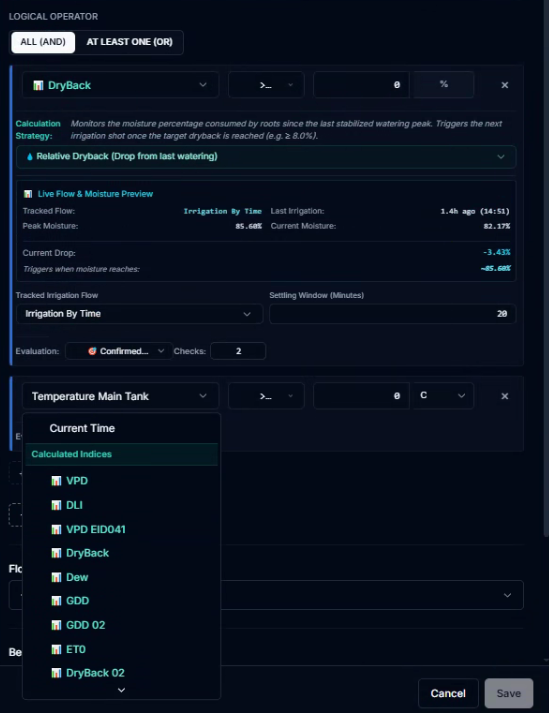
Task: Select Dew index option
Action: pyautogui.click(x=121, y=577)
